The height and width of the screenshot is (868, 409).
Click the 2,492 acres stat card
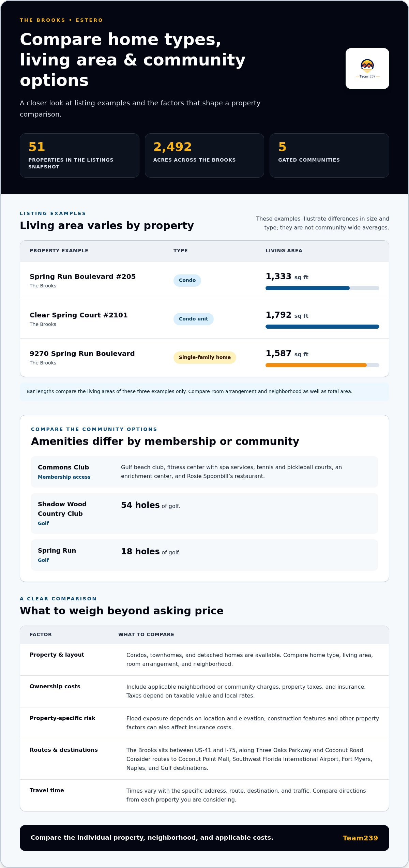pyautogui.click(x=204, y=155)
